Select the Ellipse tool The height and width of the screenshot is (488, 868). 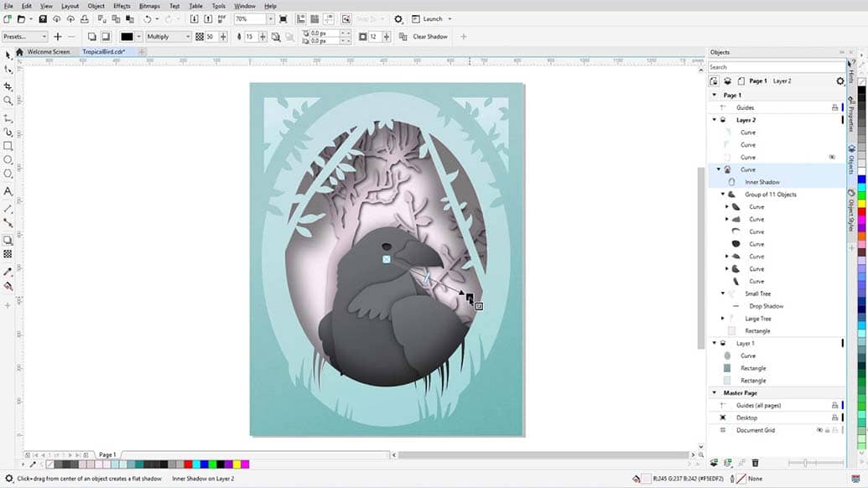8,159
